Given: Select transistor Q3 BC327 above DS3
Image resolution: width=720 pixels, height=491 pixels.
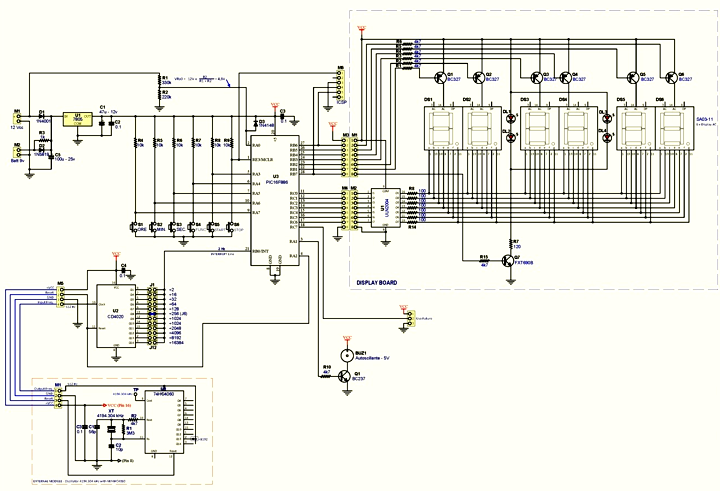Looking at the screenshot, I should (x=537, y=78).
